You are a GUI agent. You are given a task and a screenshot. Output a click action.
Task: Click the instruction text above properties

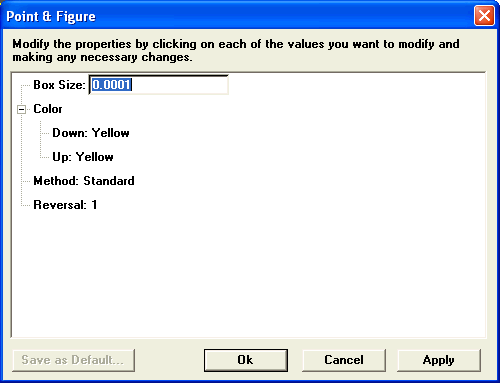tap(236, 50)
